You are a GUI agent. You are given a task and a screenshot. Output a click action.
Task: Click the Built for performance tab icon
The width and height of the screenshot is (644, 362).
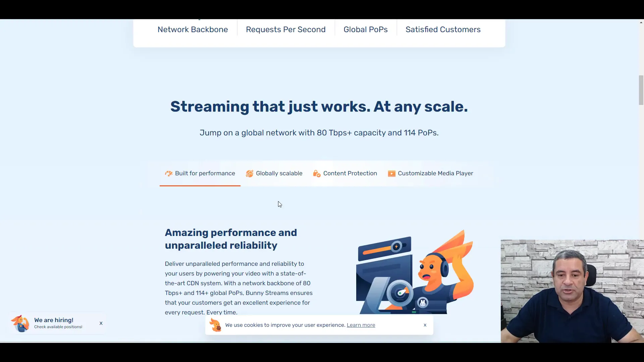(168, 173)
